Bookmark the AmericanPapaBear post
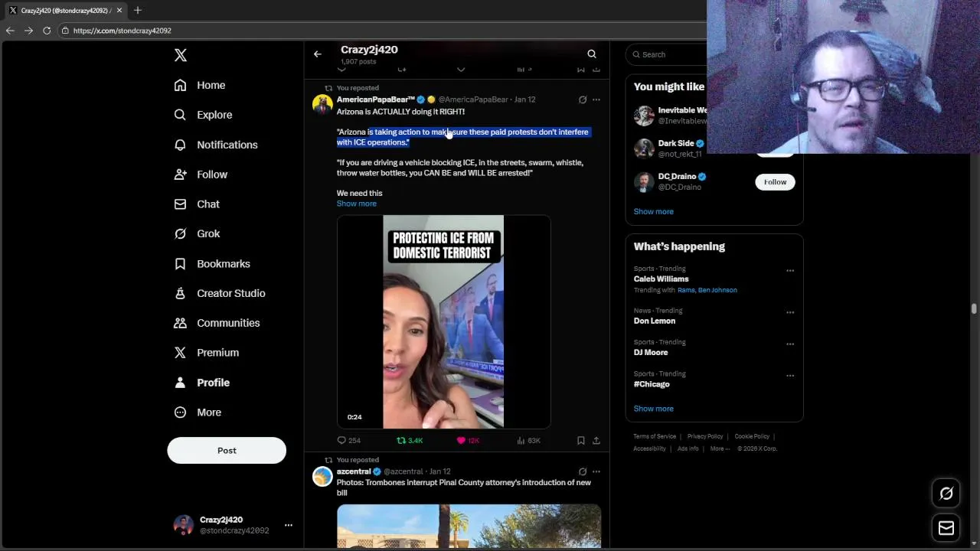 coord(581,440)
